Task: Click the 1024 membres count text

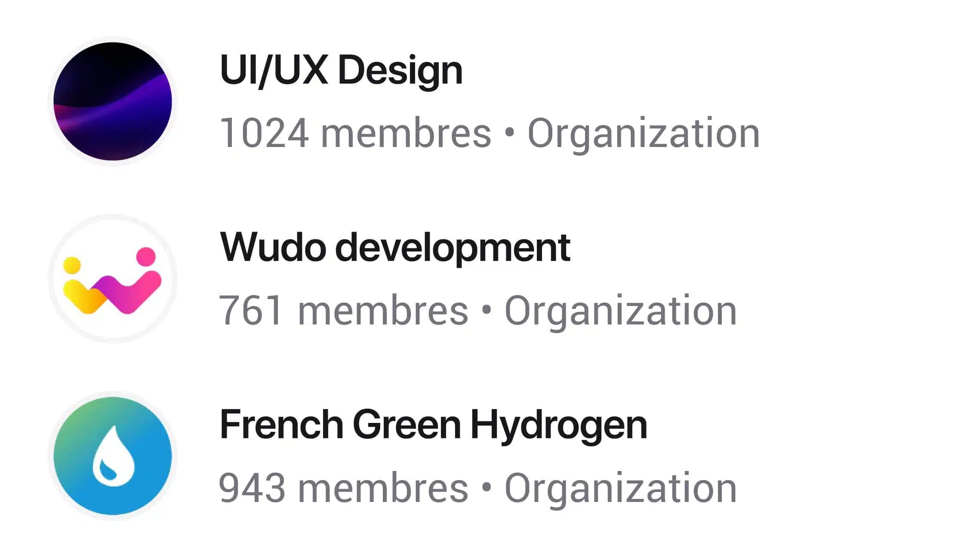Action: tap(355, 133)
